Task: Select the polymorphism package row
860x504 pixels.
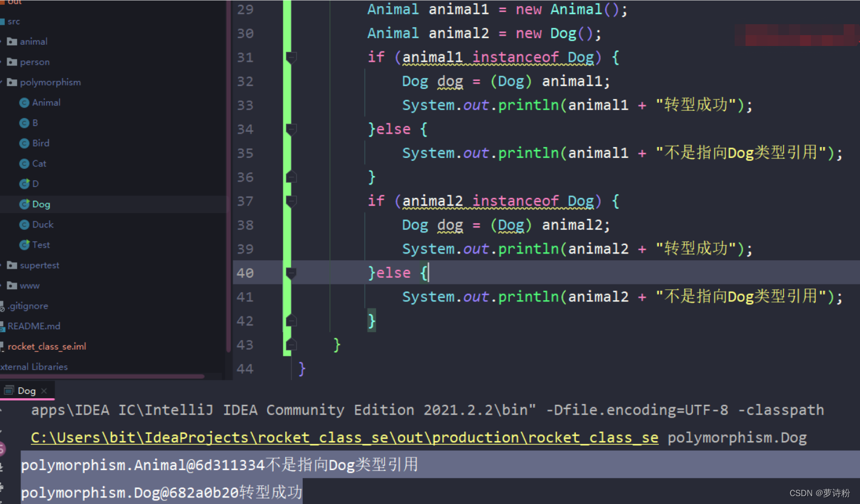Action: [x=113, y=82]
